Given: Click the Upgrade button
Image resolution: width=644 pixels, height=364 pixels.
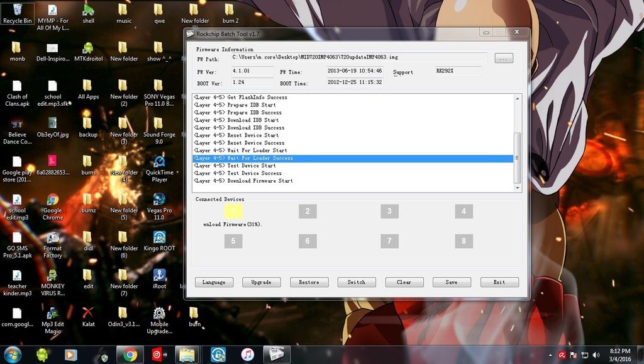Looking at the screenshot, I should [x=262, y=282].
